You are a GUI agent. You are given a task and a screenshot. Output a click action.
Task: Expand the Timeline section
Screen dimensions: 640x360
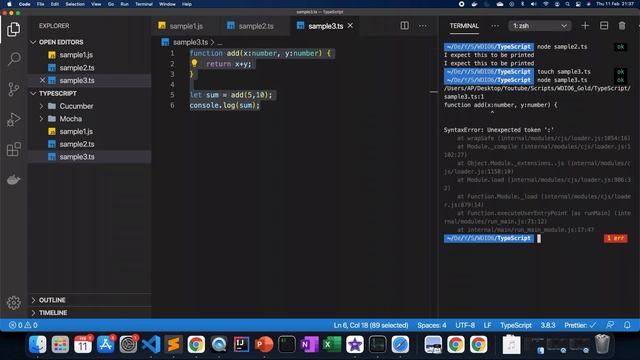[33, 313]
